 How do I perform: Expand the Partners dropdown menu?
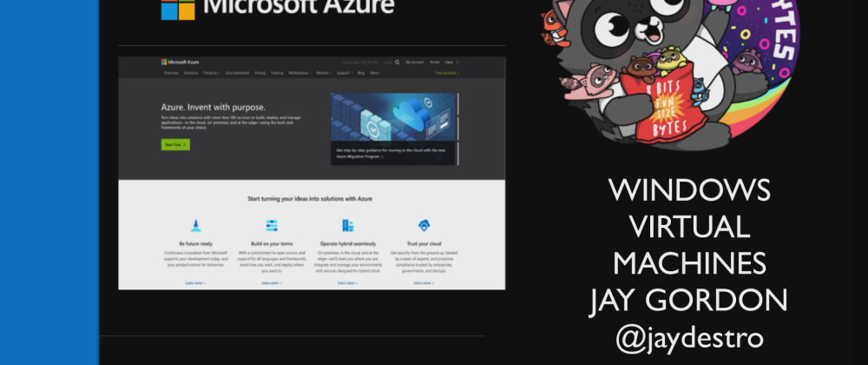[323, 73]
